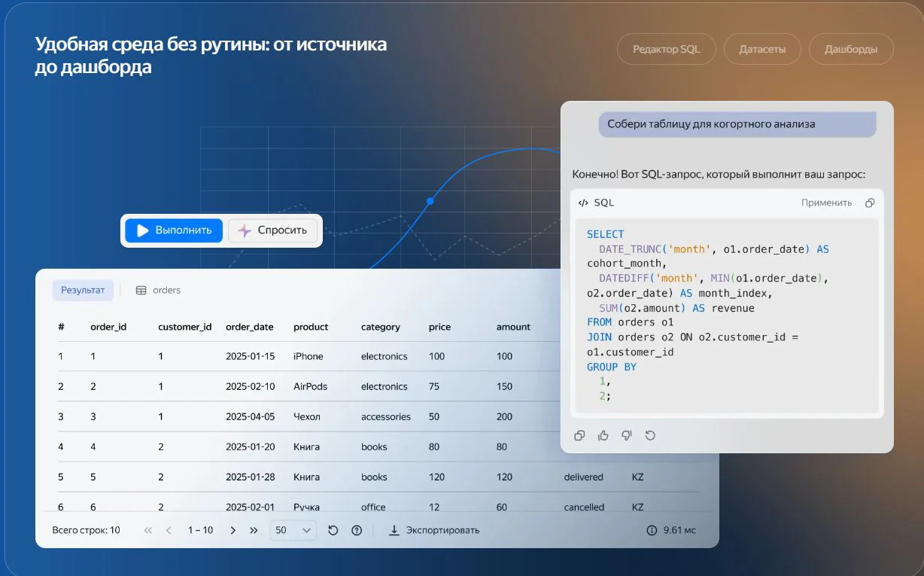Click the query time info icon
This screenshot has width=924, height=576.
(652, 530)
